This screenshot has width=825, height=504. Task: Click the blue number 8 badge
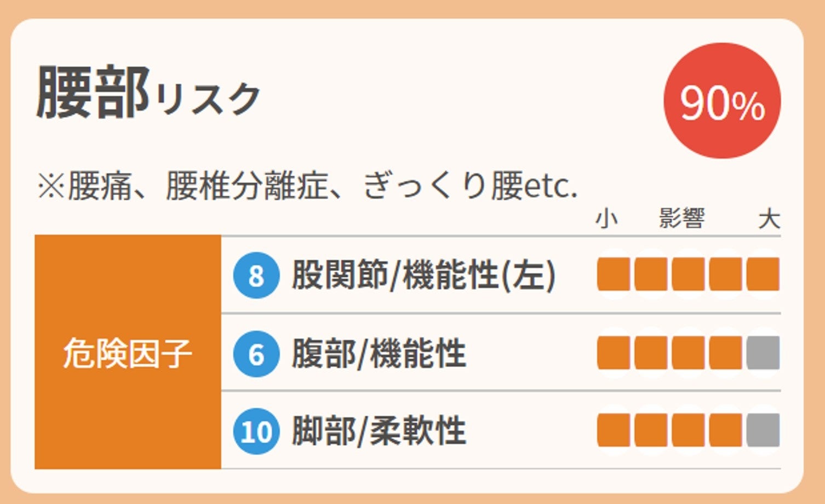click(x=256, y=275)
